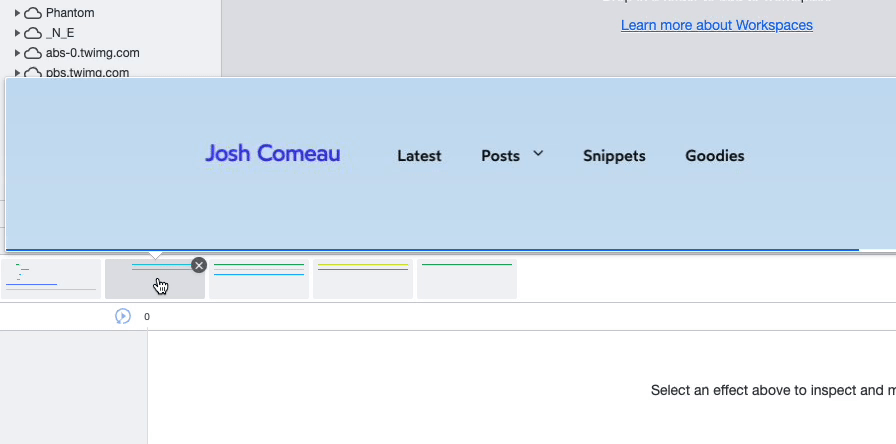The width and height of the screenshot is (896, 444).
Task: Select the pbs.twimg.com tree entry
Action: [87, 72]
